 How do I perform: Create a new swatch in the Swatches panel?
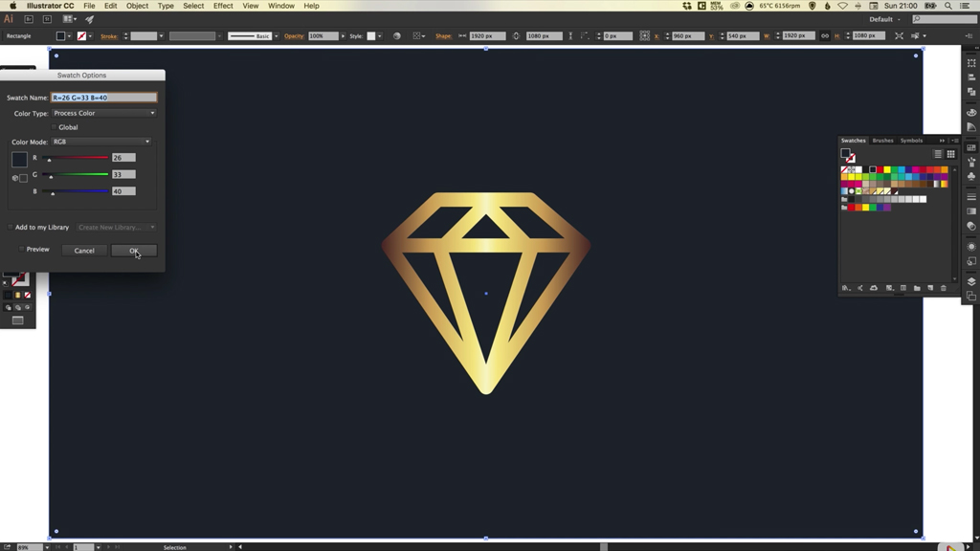click(x=929, y=287)
